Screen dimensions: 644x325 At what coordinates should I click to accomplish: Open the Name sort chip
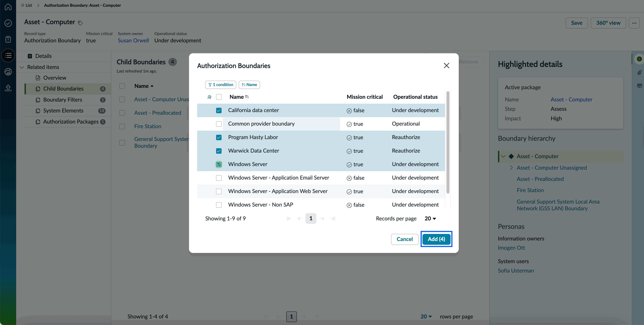249,85
